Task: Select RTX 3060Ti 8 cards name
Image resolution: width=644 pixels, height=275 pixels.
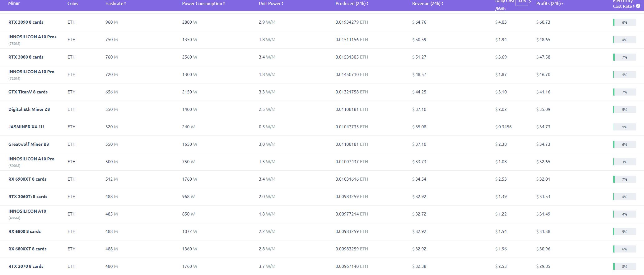Action: (28, 197)
